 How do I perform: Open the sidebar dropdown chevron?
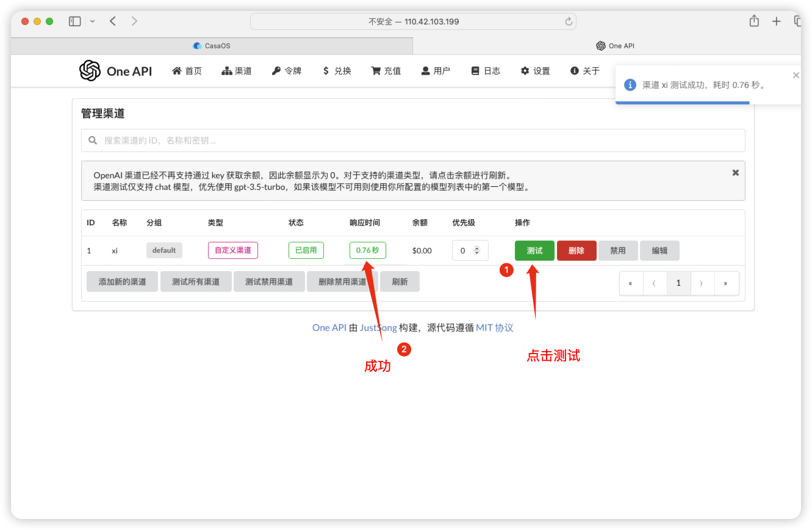point(93,21)
